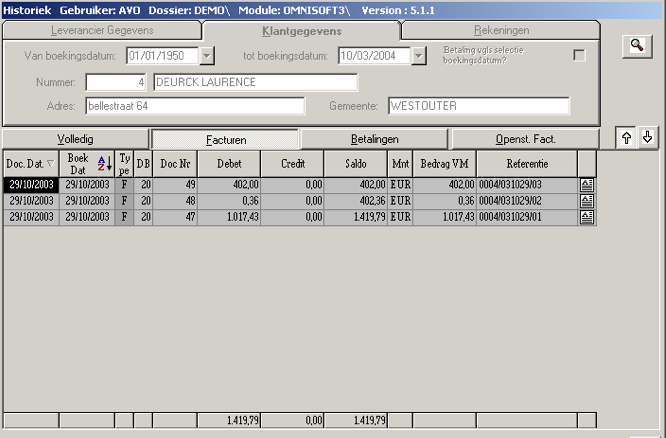The image size is (666, 438).
Task: Switch to the Klantgegevens tab
Action: (x=302, y=31)
